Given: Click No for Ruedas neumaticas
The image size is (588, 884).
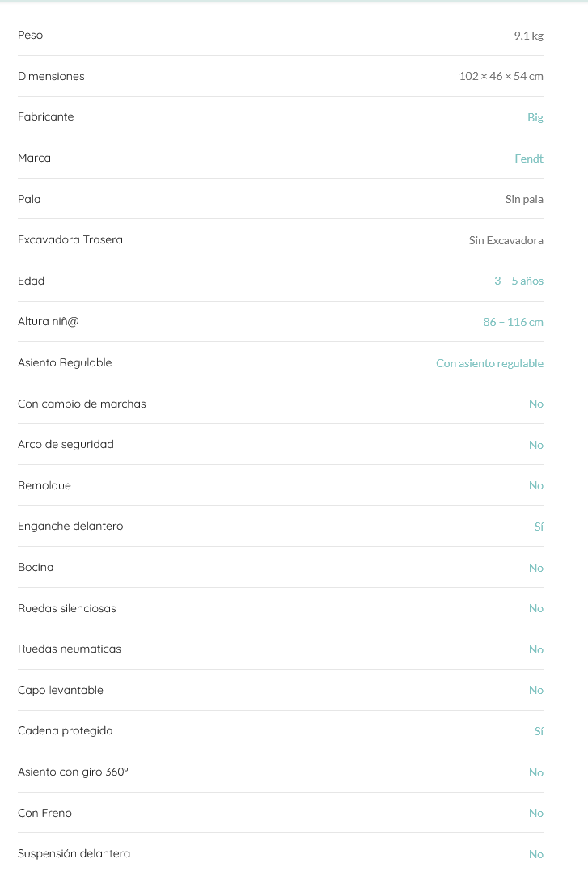Looking at the screenshot, I should (x=535, y=649).
